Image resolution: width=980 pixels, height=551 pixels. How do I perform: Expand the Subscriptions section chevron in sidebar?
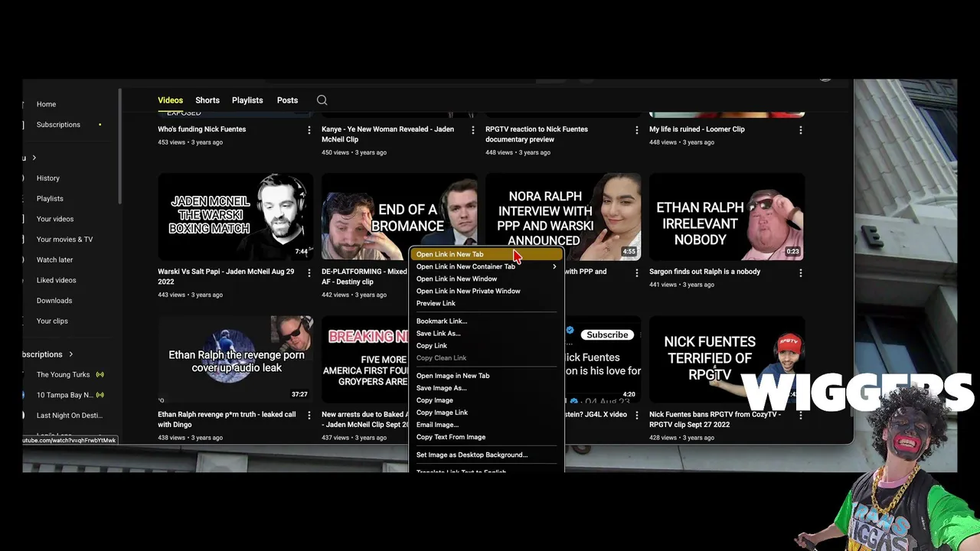[x=70, y=354]
